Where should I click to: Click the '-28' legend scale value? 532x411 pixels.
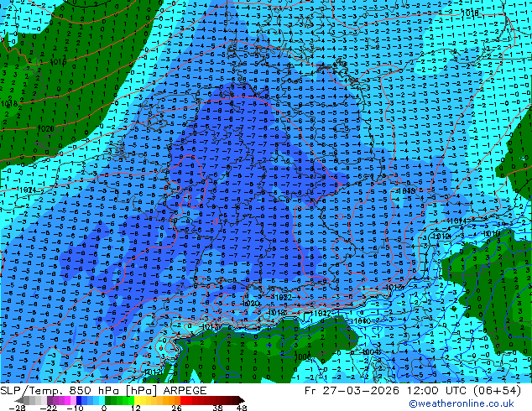17,408
